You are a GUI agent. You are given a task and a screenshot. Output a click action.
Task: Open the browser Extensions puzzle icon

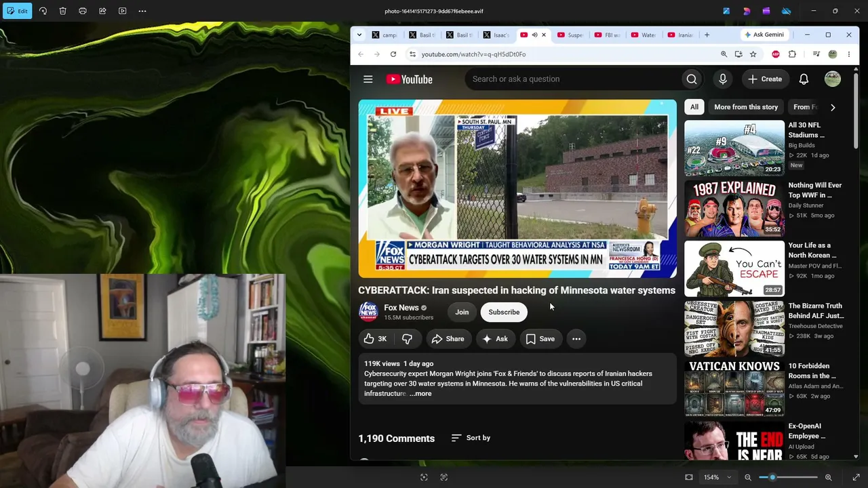[x=792, y=54]
